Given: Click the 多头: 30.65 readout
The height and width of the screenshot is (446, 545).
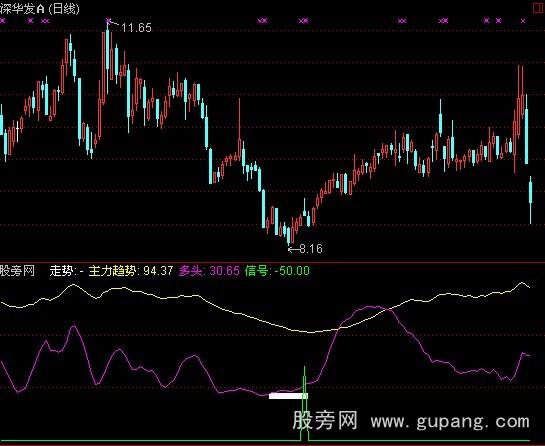Looking at the screenshot, I should click(x=209, y=270).
